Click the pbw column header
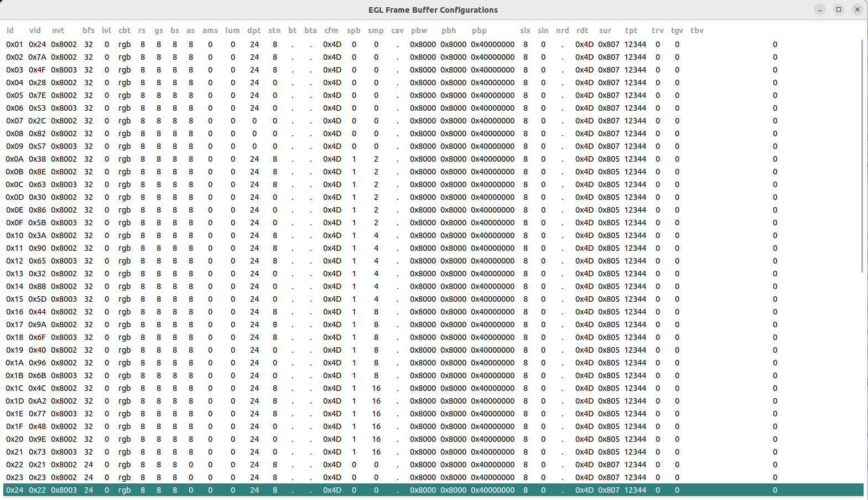 pyautogui.click(x=419, y=30)
